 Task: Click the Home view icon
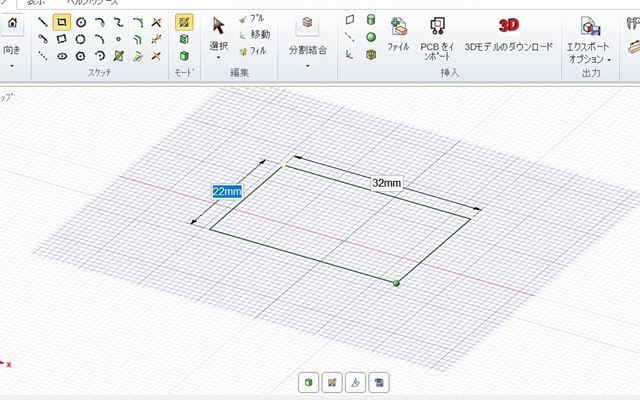[12, 22]
